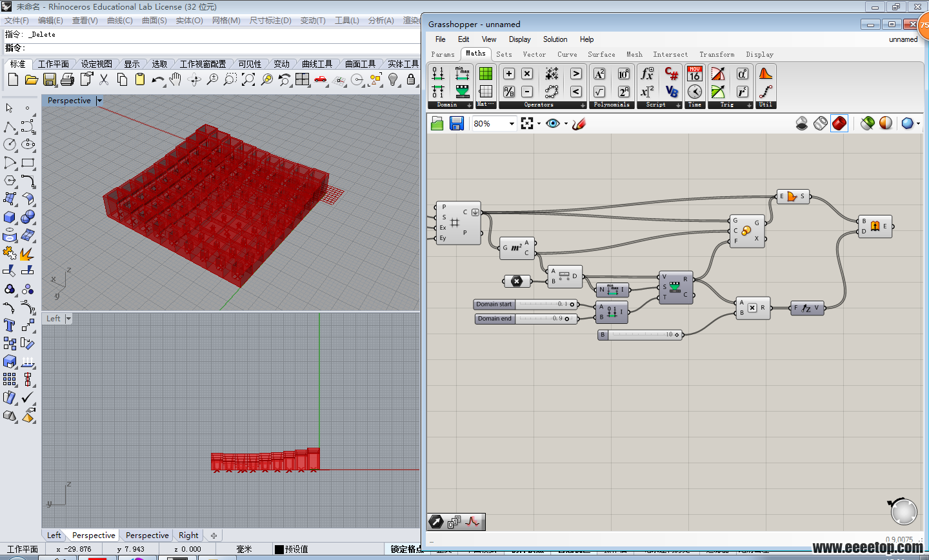Expand the Perspective viewport dropdown arrow
The width and height of the screenshot is (929, 560).
tap(99, 101)
